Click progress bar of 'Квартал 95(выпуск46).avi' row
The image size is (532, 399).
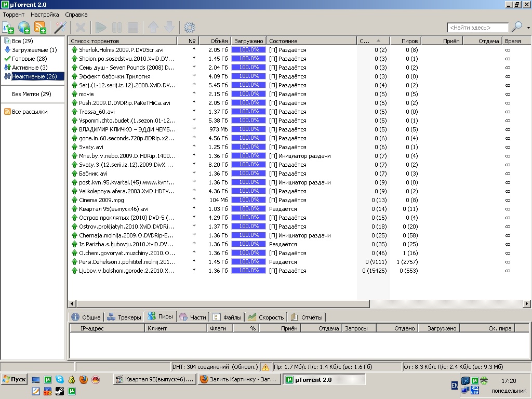pyautogui.click(x=249, y=209)
